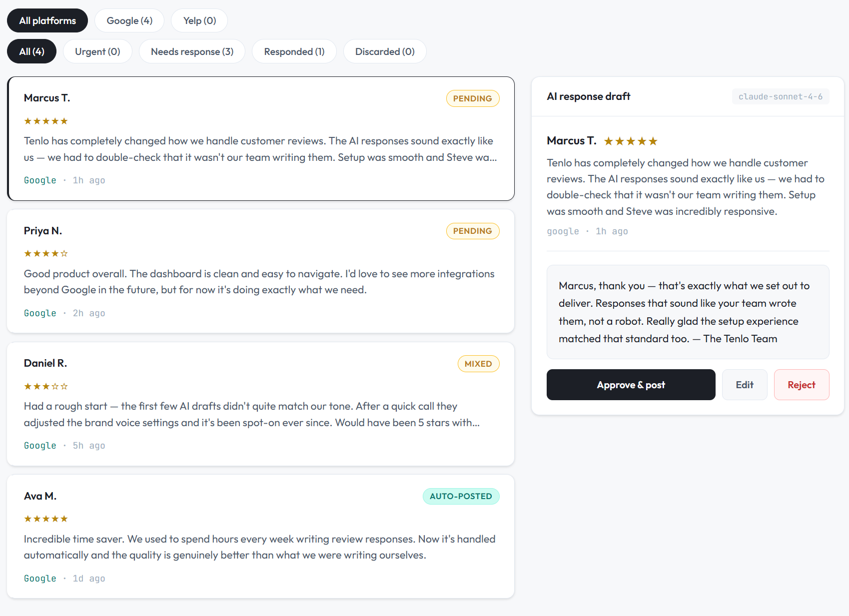
Task: Open Daniel R. review card
Action: 261,404
